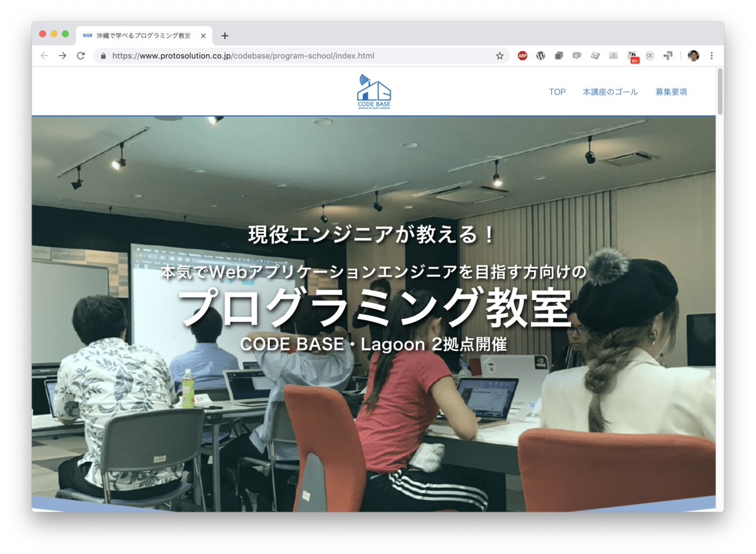This screenshot has width=756, height=554.
Task: Click the padlock icon in the address bar
Action: [102, 55]
